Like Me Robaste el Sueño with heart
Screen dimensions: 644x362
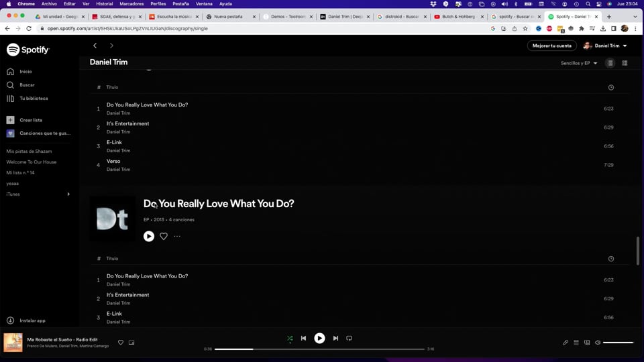(x=121, y=343)
